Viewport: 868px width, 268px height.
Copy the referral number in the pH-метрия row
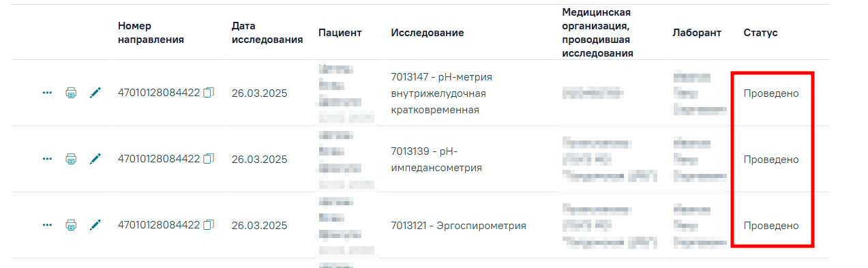point(209,93)
